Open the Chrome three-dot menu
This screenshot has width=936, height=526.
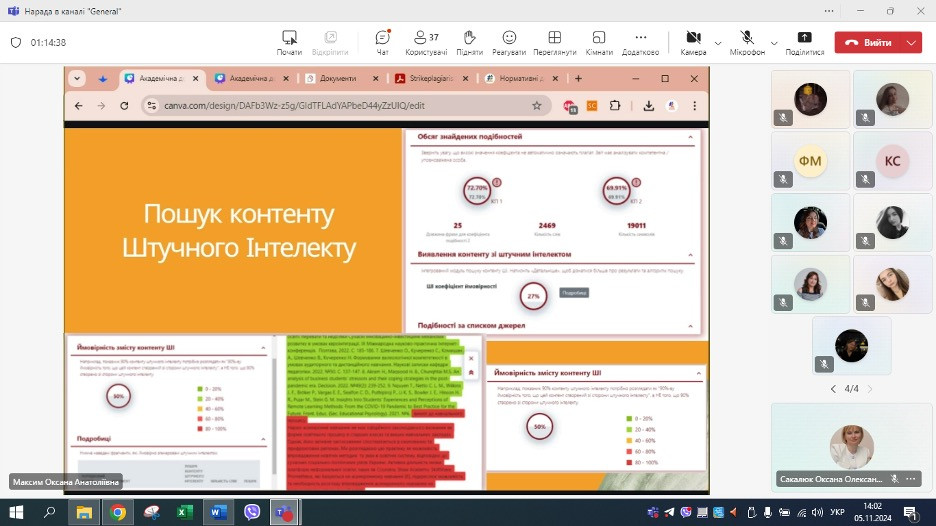tap(694, 106)
